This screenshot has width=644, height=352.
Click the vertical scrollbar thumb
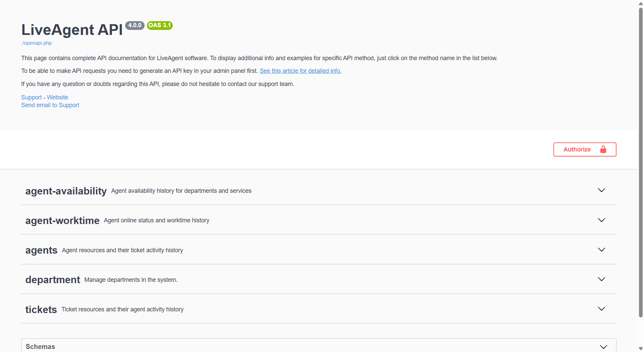(x=641, y=162)
